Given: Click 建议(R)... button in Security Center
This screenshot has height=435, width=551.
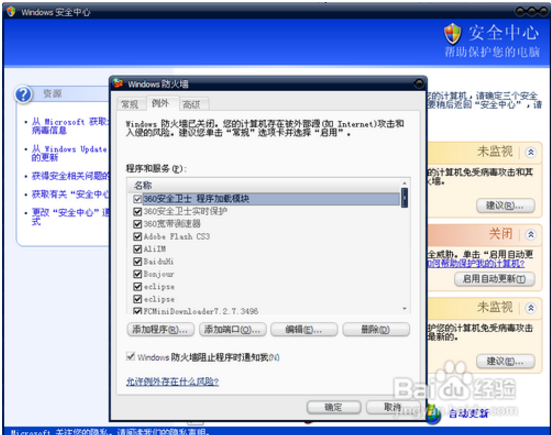Looking at the screenshot, I should coord(505,206).
